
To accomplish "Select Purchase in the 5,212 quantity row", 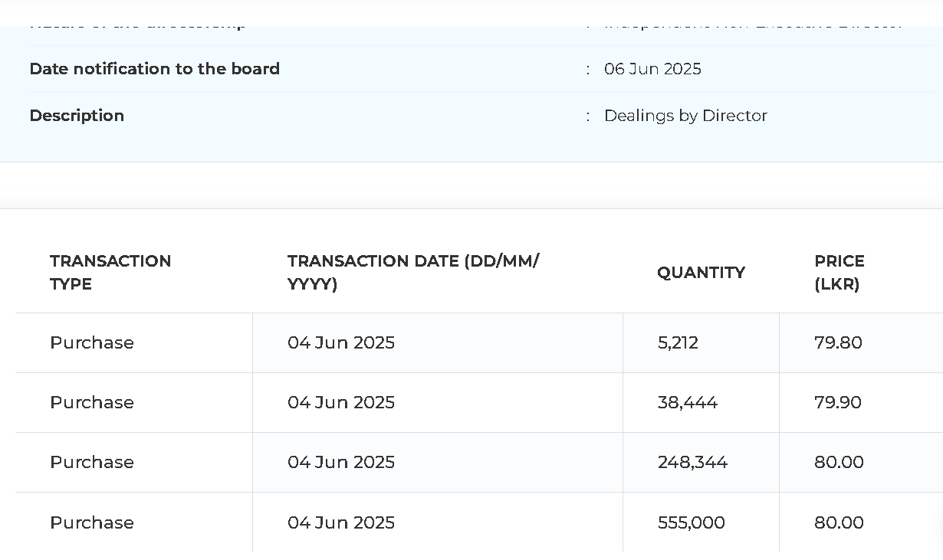I will [92, 342].
